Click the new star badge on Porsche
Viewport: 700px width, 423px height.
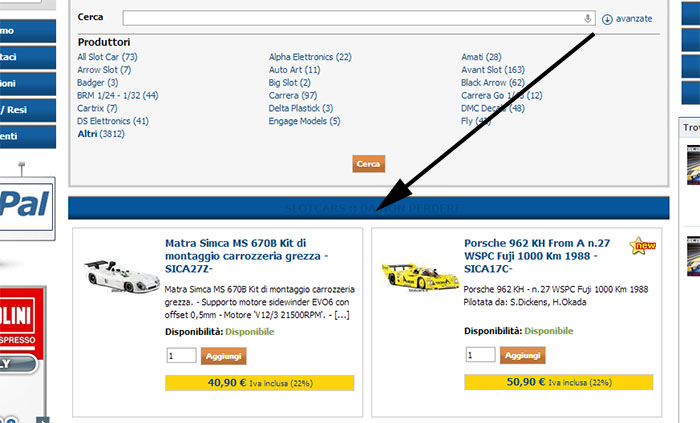[x=642, y=246]
